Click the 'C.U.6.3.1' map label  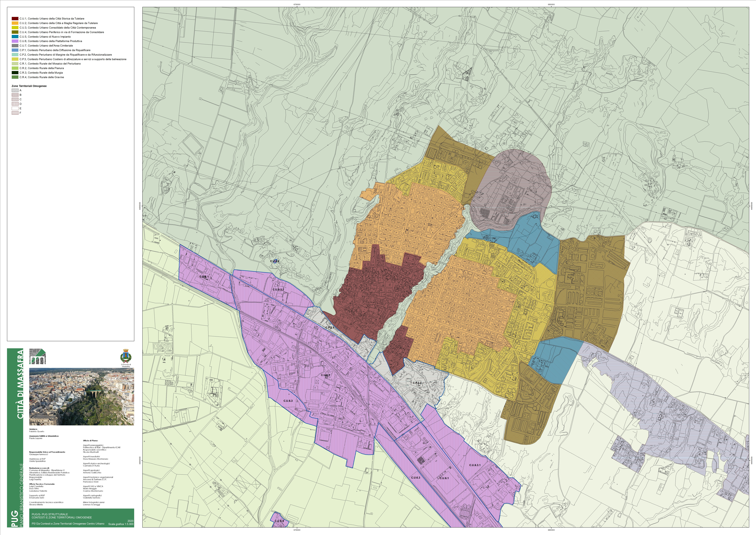tap(475, 465)
